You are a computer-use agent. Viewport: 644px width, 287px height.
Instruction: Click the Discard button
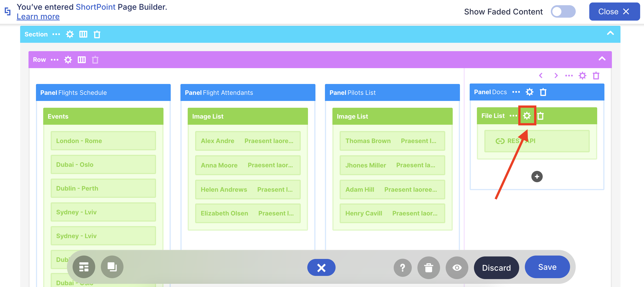pos(496,268)
